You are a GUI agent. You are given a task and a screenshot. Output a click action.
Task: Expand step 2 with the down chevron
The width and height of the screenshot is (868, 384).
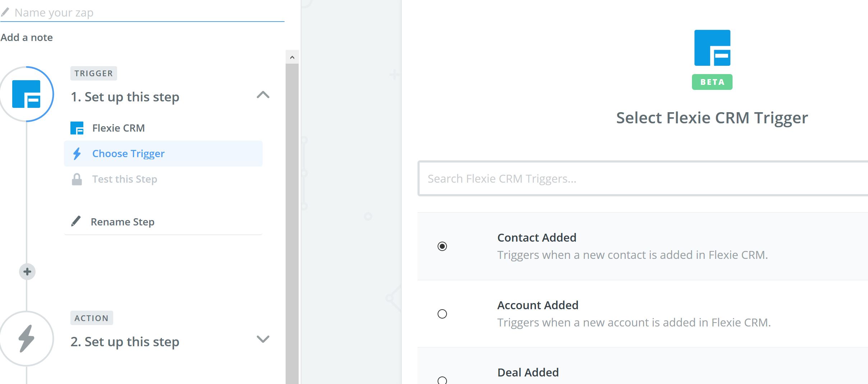tap(263, 339)
